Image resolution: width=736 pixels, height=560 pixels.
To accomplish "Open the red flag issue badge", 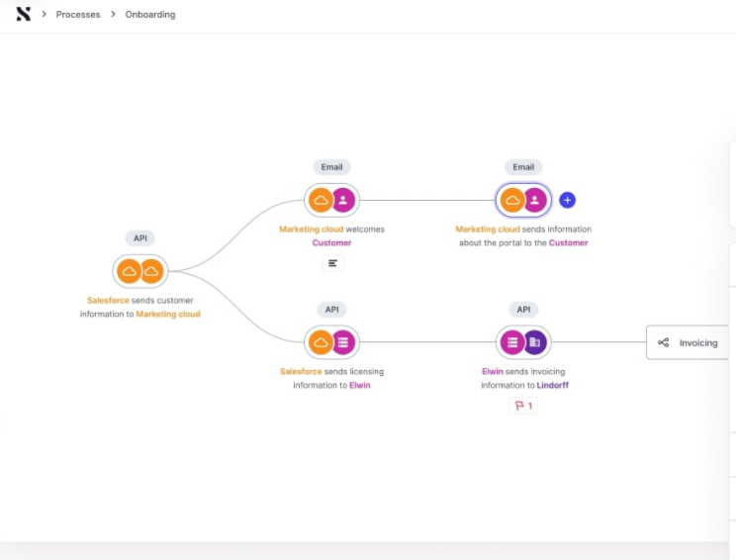I will coord(523,406).
